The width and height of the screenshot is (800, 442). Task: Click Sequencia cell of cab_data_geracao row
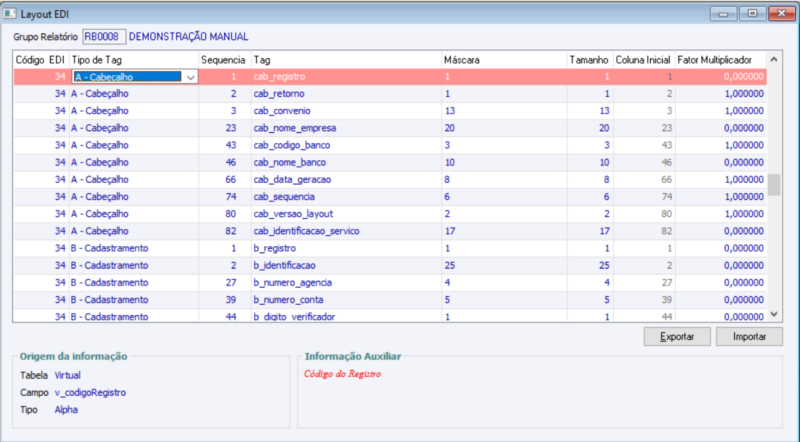pyautogui.click(x=224, y=180)
